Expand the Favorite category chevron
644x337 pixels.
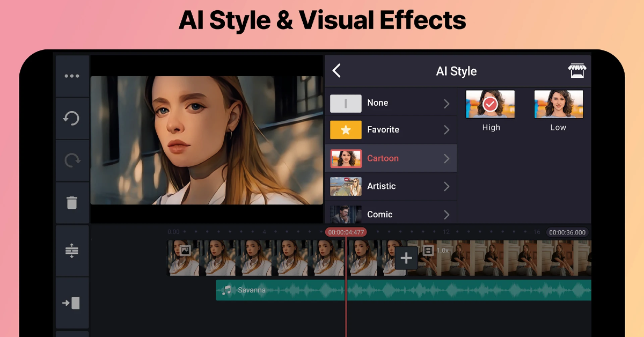(x=446, y=130)
